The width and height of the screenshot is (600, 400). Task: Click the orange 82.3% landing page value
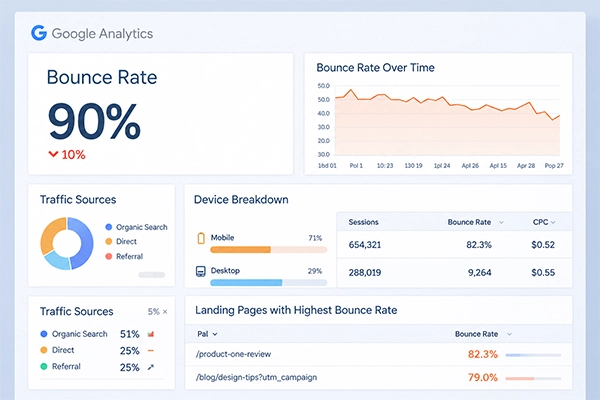tap(483, 354)
